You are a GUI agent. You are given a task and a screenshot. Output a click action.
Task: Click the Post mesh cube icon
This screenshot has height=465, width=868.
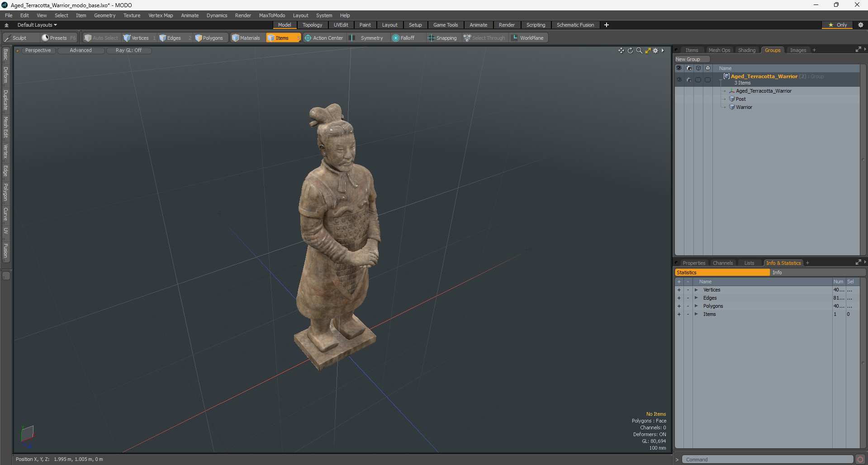click(732, 99)
